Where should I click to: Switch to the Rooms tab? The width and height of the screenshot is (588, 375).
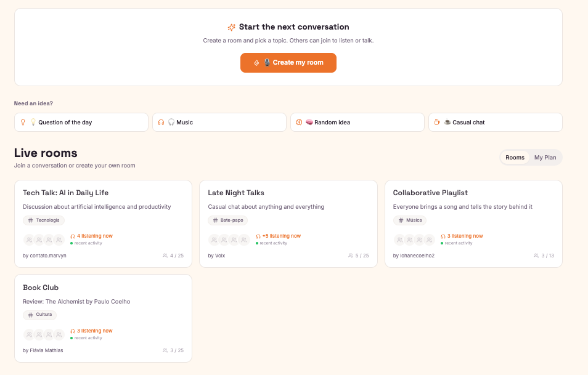point(515,158)
